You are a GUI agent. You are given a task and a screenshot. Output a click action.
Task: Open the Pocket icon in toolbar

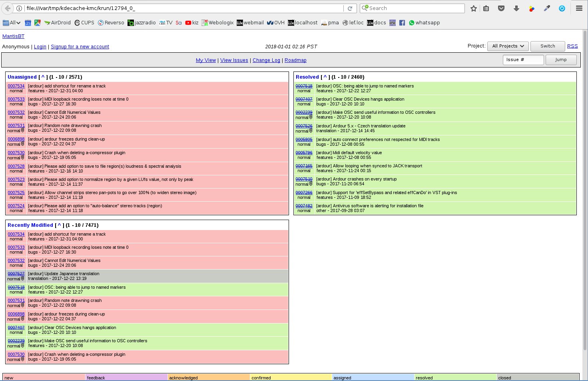501,8
